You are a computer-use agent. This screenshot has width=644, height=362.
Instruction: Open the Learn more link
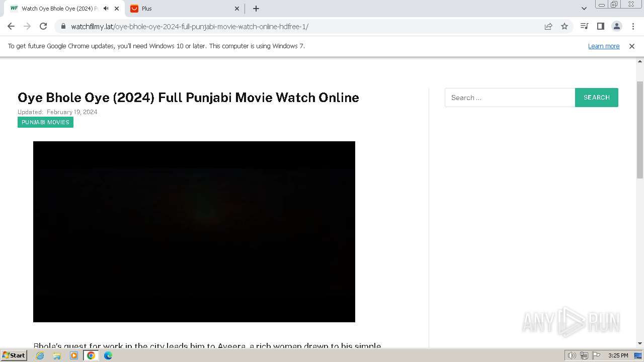click(604, 46)
